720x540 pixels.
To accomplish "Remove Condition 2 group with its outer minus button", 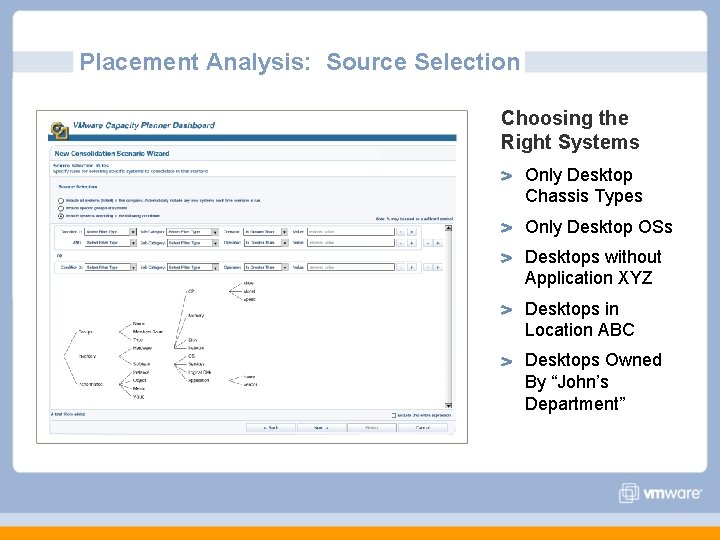I will pyautogui.click(x=428, y=267).
